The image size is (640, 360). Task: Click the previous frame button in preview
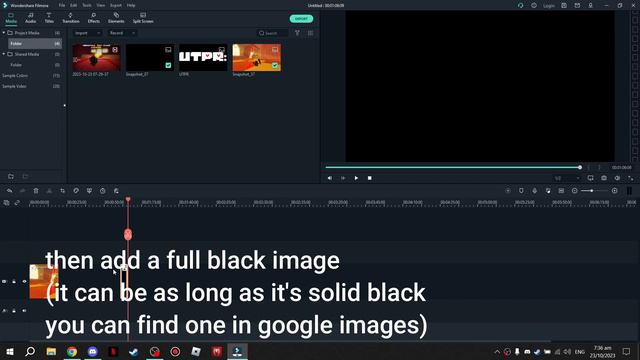pyautogui.click(x=330, y=178)
